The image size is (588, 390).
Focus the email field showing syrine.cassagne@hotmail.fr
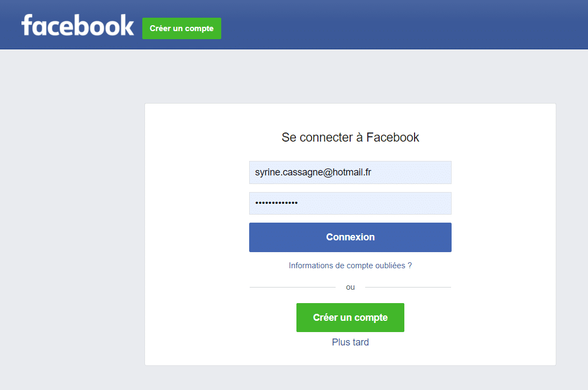[350, 172]
